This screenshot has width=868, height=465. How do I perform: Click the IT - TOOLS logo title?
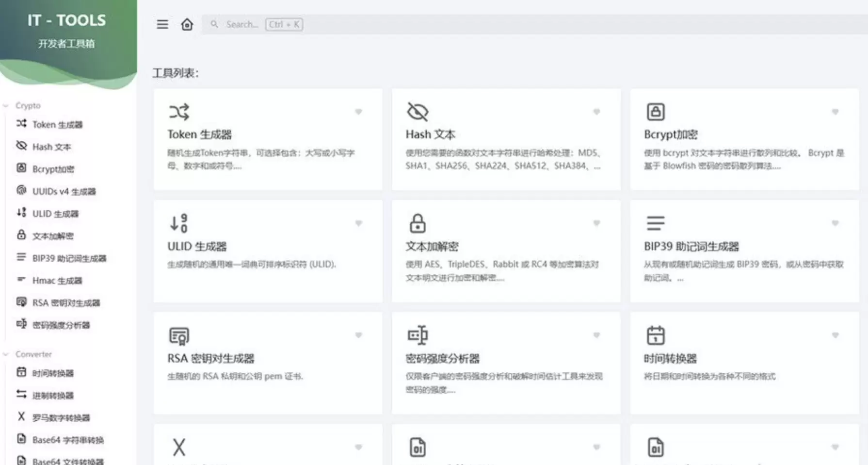pyautogui.click(x=66, y=20)
